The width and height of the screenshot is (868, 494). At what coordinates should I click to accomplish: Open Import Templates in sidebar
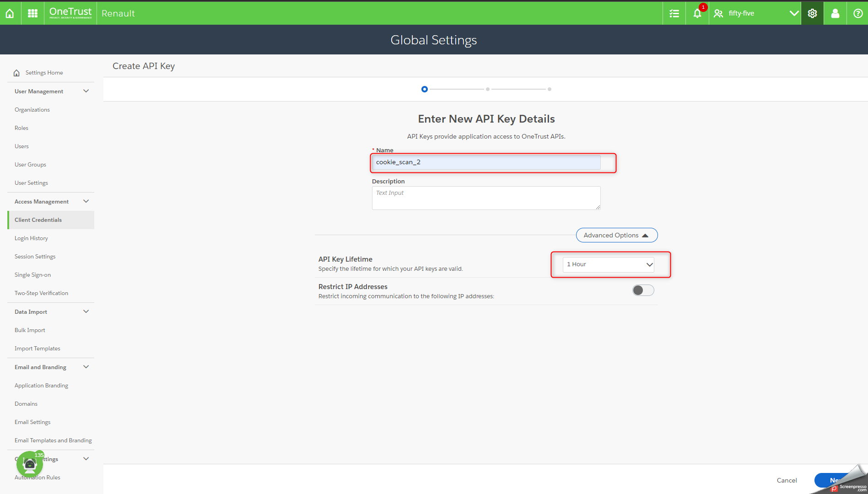coord(37,349)
